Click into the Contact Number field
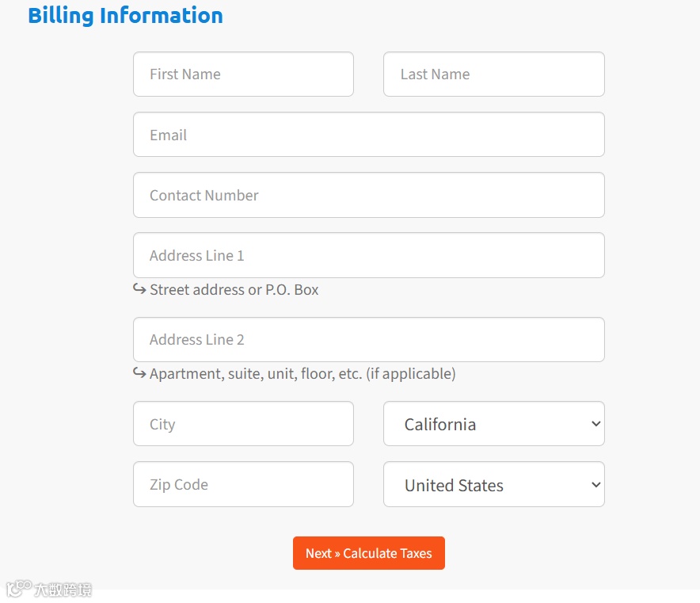The image size is (700, 603). 368,195
